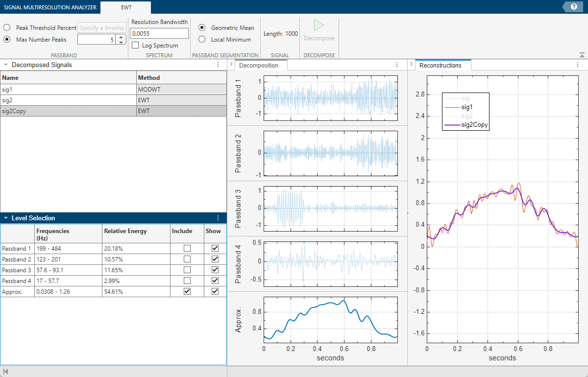Open the Reconstructions panel options menu
This screenshot has width=588, height=377.
click(577, 64)
